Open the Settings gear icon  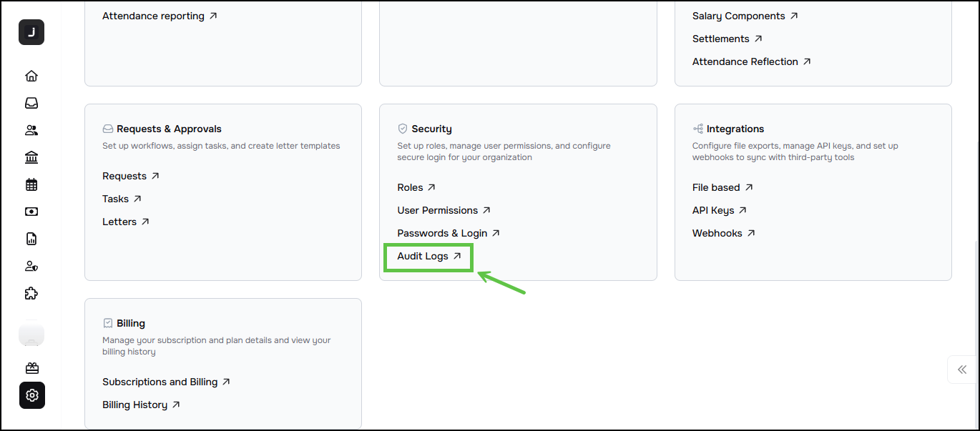click(x=31, y=395)
